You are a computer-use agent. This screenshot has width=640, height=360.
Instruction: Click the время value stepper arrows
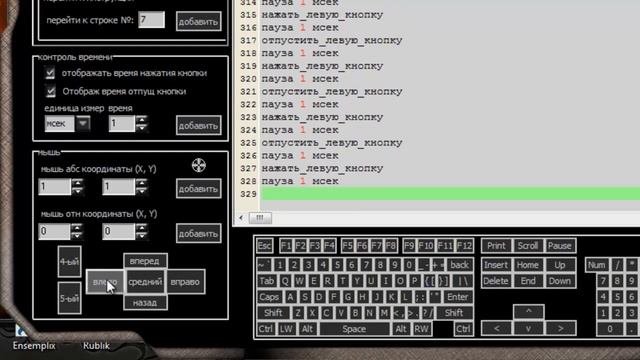pos(141,123)
